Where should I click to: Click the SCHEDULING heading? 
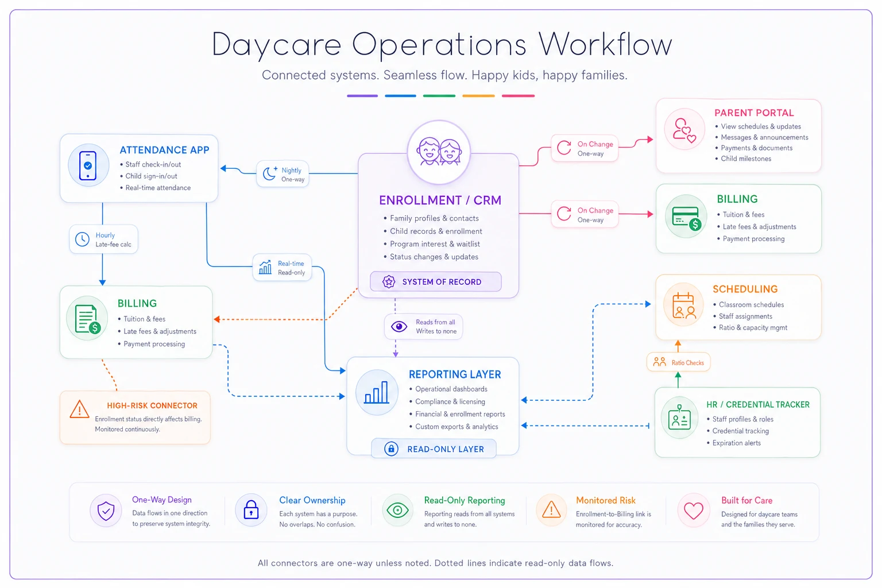point(745,289)
